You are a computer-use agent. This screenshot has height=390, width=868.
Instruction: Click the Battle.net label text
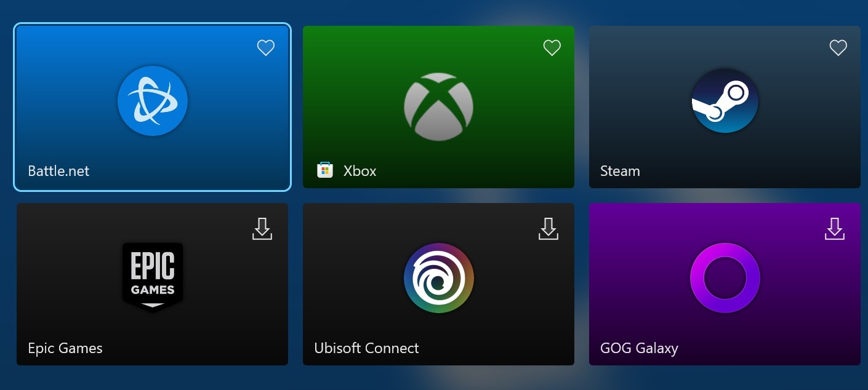tap(58, 171)
